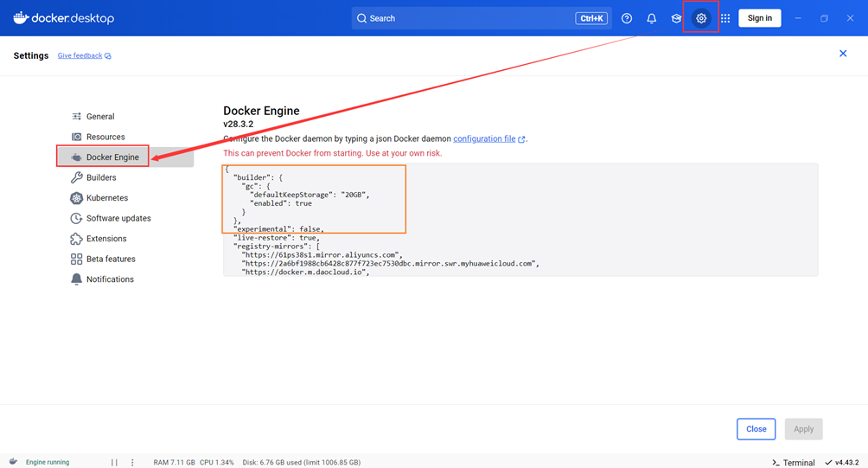Click the "enabled": true line
The width and height of the screenshot is (868, 468).
[281, 203]
